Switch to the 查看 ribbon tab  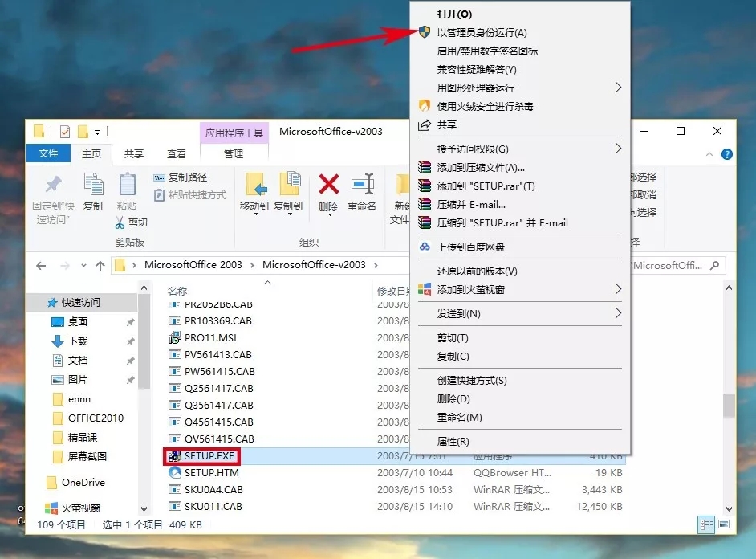(x=176, y=153)
